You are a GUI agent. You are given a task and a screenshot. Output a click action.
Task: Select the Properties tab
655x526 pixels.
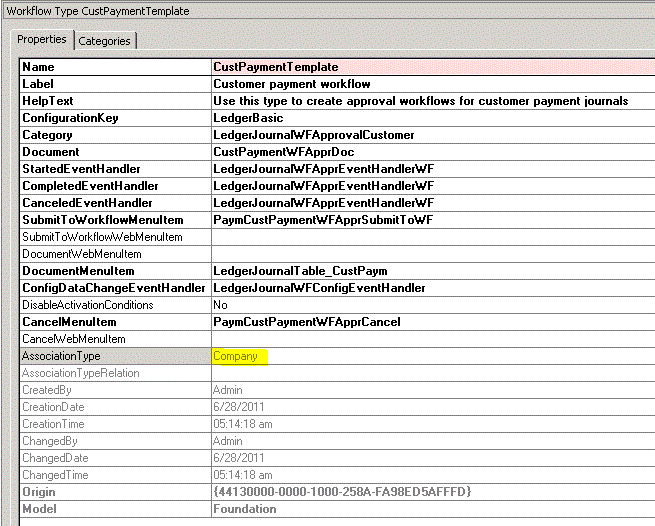coord(42,40)
